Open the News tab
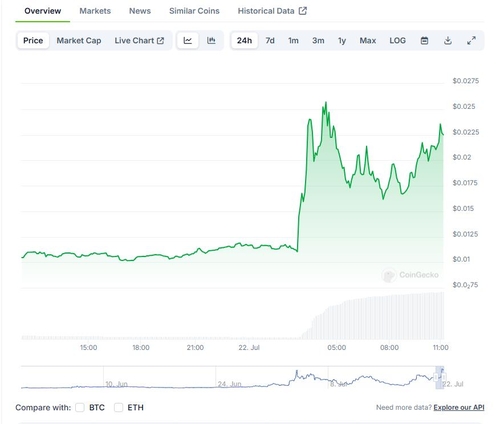 tap(140, 11)
